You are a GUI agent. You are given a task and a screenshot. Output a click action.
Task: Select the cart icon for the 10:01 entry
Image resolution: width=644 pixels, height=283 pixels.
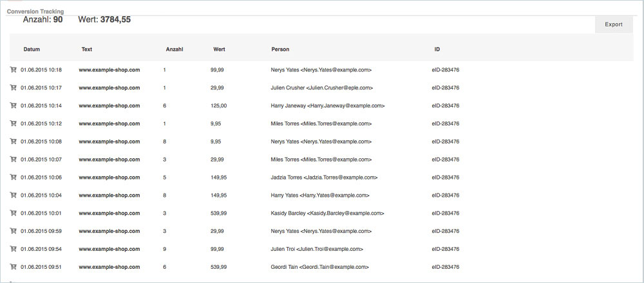[x=13, y=213]
